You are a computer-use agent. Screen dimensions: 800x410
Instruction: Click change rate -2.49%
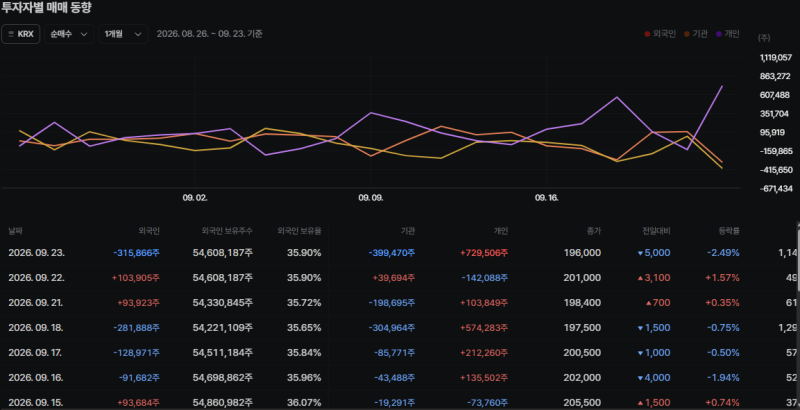pyautogui.click(x=723, y=253)
